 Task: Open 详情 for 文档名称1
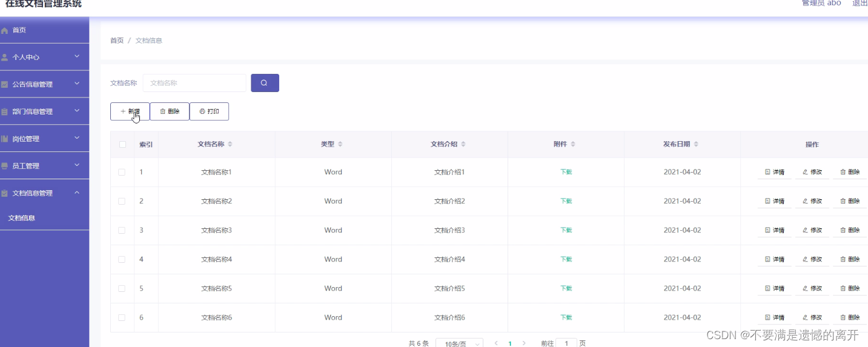pyautogui.click(x=774, y=172)
